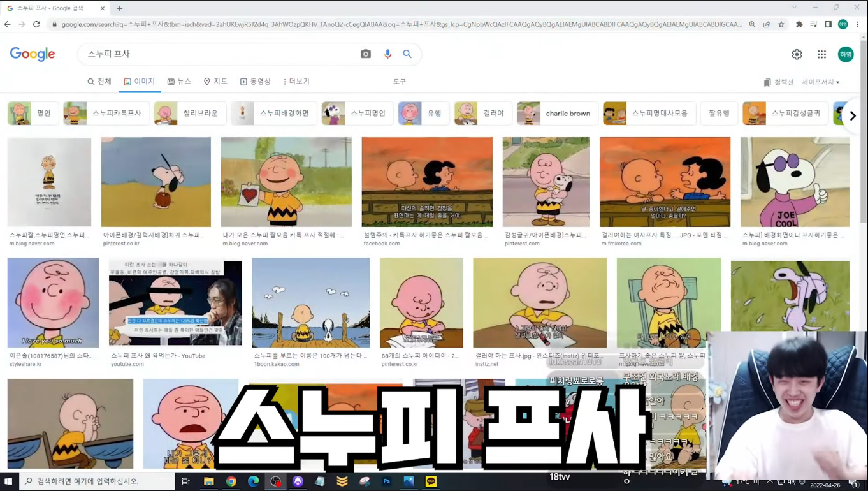Viewport: 868px width, 491px height.
Task: Filter by the 스누피명언 chip
Action: [358, 114]
